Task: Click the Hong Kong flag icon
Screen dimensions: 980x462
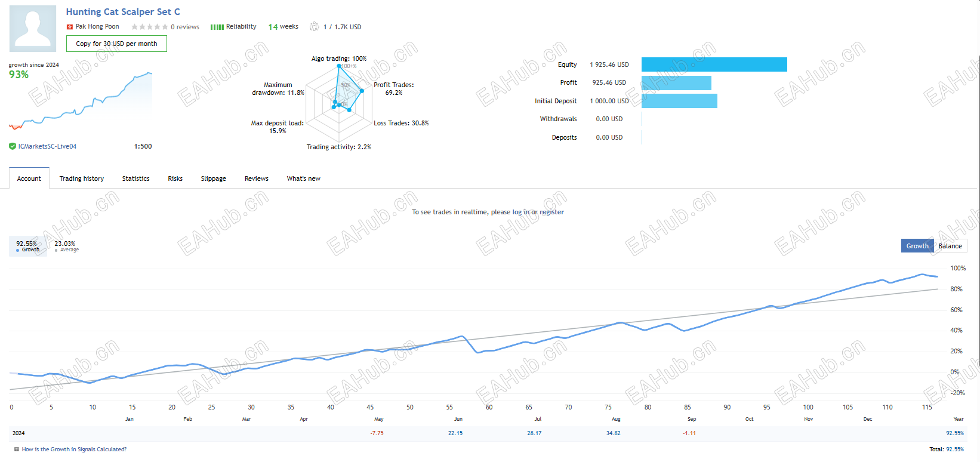Action: click(x=69, y=27)
